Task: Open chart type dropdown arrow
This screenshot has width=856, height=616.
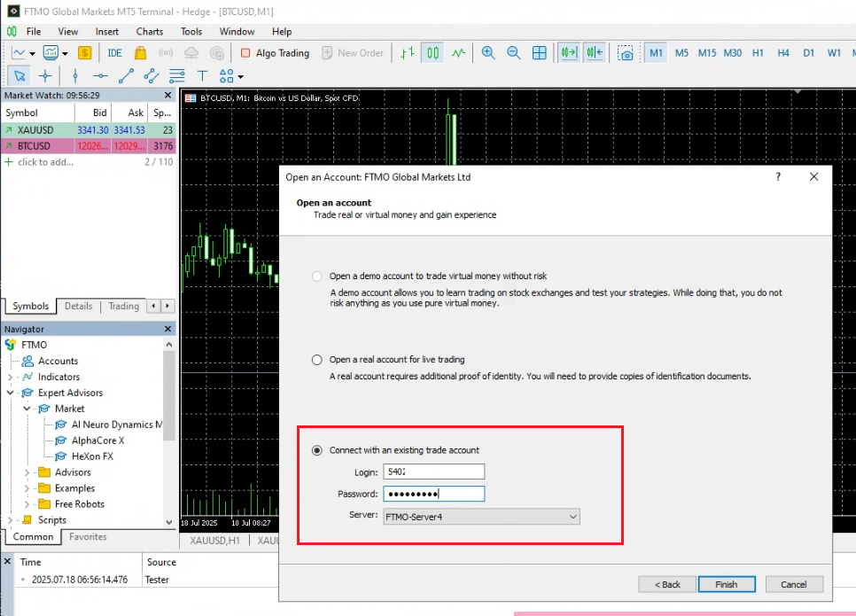Action: tap(32, 53)
